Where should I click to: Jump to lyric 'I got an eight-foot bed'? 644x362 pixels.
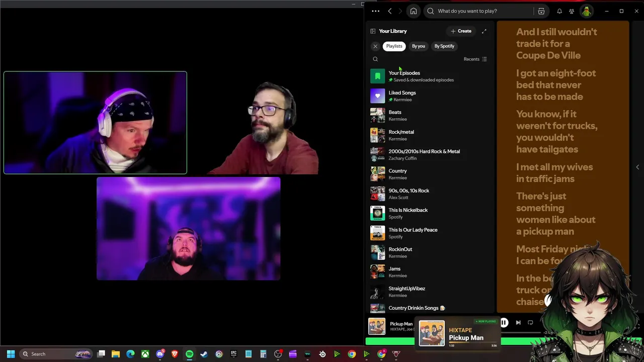[556, 85]
